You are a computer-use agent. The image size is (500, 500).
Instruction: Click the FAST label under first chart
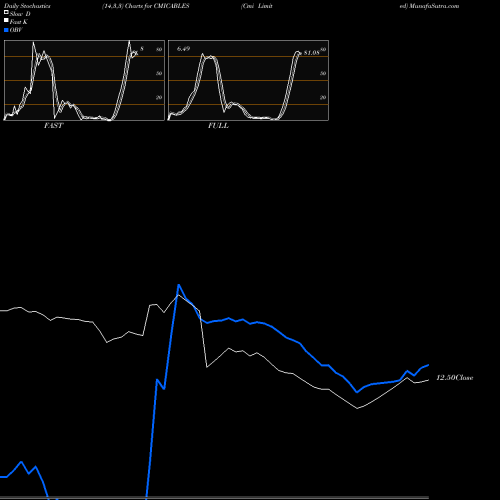[x=54, y=126]
